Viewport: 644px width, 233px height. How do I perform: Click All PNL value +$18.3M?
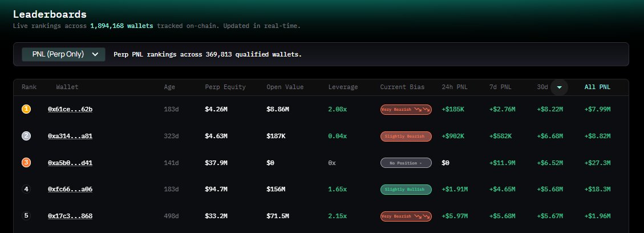click(x=598, y=190)
